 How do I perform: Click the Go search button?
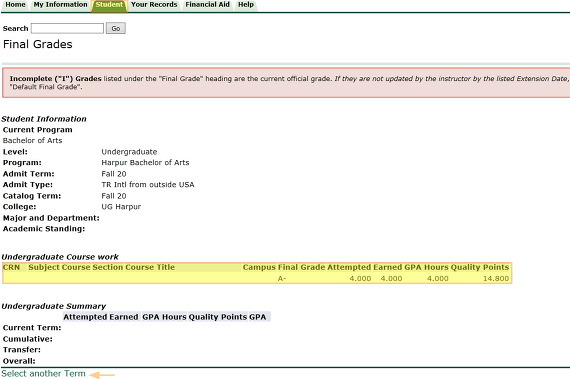[116, 28]
